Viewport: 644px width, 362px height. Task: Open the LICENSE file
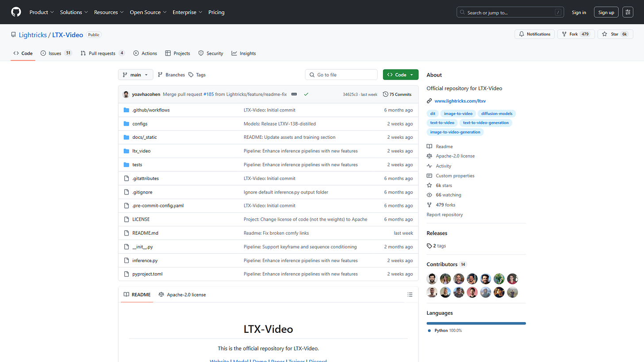pos(141,220)
